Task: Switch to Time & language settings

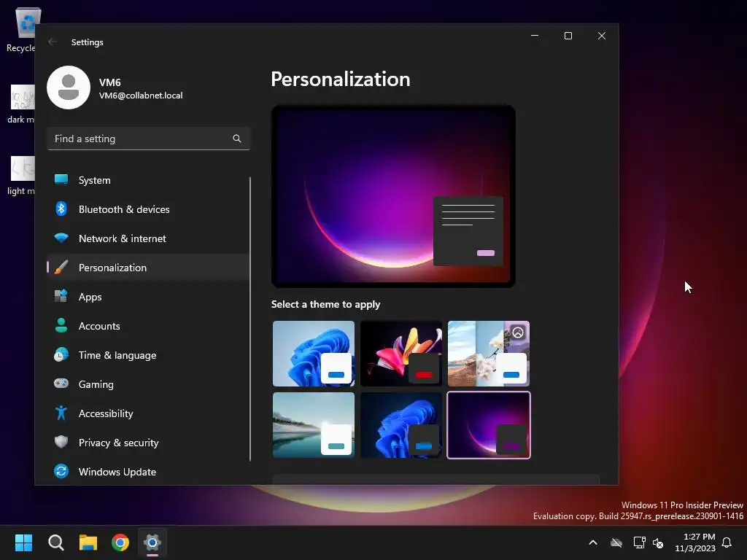Action: (x=148, y=355)
